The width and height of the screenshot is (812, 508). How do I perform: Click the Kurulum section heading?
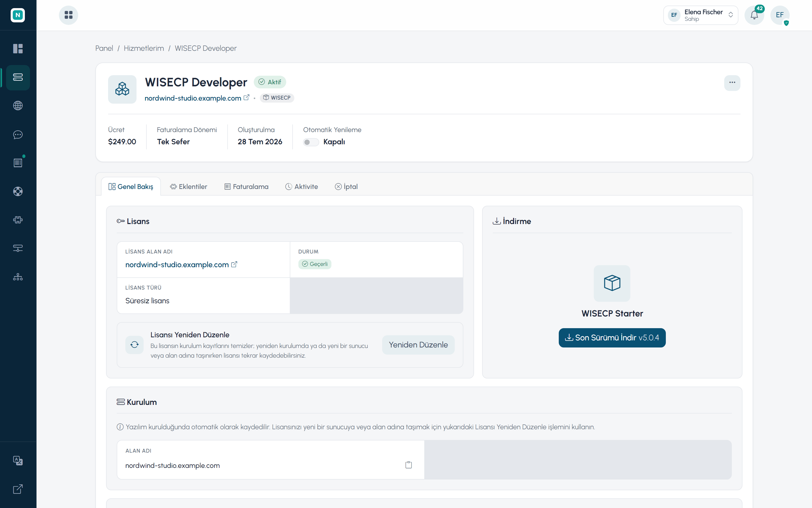click(137, 402)
